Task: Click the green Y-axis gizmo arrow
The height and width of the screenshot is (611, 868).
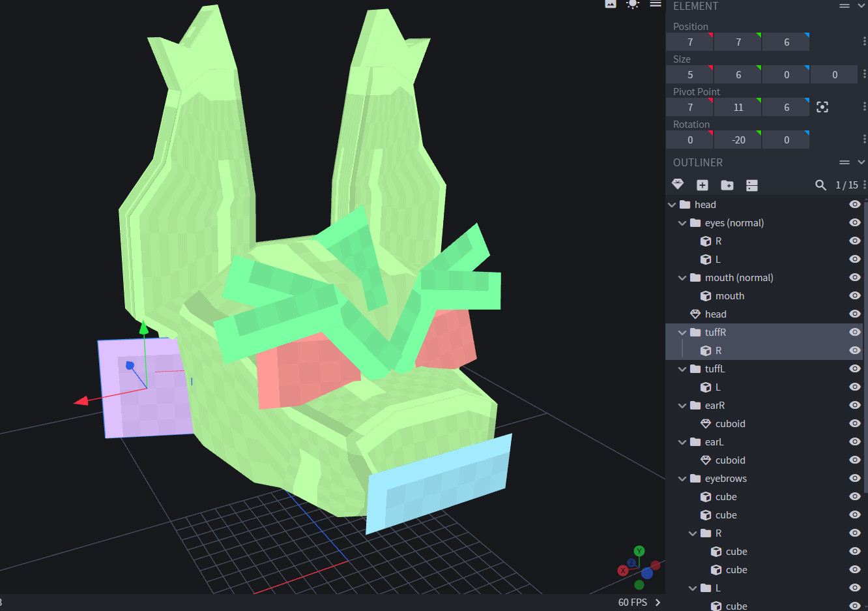Action: [x=143, y=327]
